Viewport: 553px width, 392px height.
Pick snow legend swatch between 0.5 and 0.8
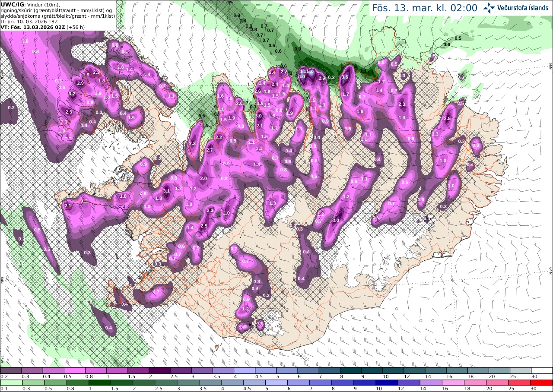point(74,370)
